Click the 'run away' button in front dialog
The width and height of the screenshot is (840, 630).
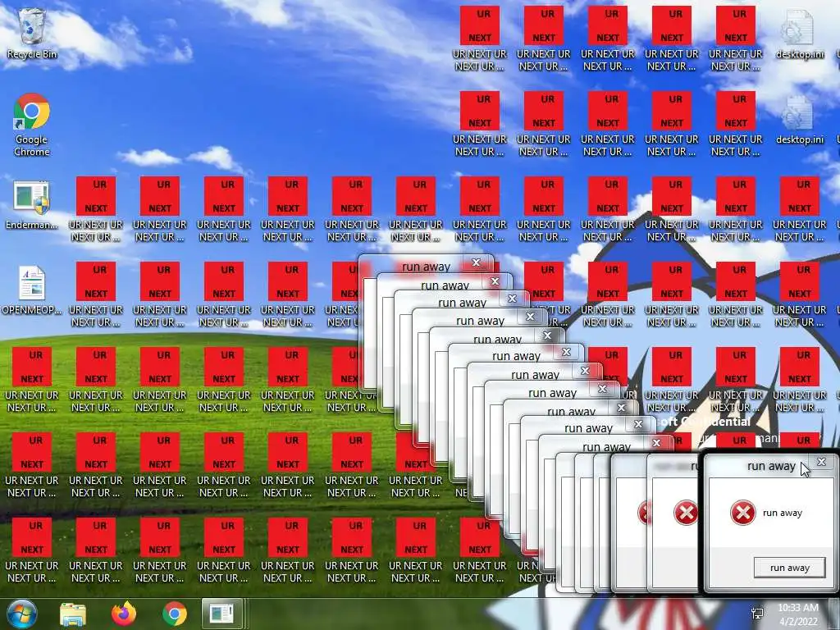pos(789,568)
